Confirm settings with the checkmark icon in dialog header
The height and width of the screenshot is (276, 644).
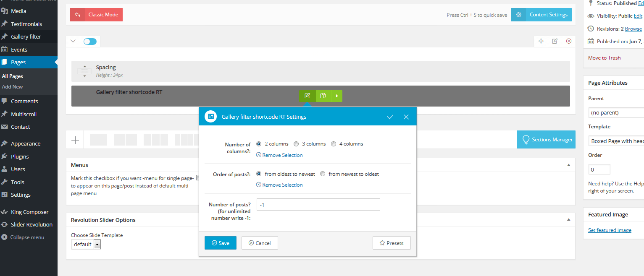390,117
